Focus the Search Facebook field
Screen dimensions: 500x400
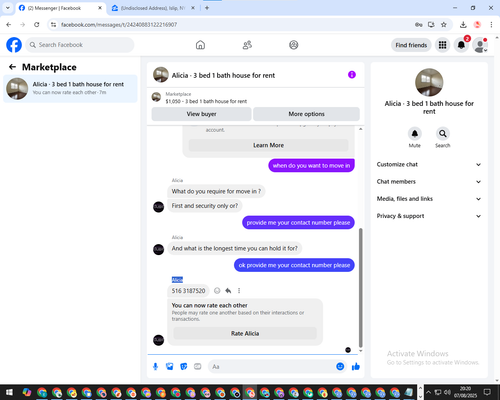(x=80, y=45)
